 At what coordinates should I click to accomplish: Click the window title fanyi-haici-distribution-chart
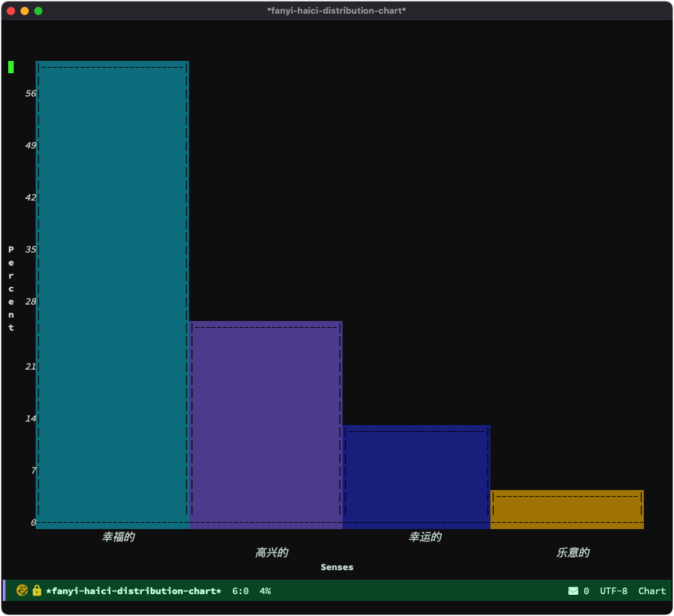click(x=336, y=11)
